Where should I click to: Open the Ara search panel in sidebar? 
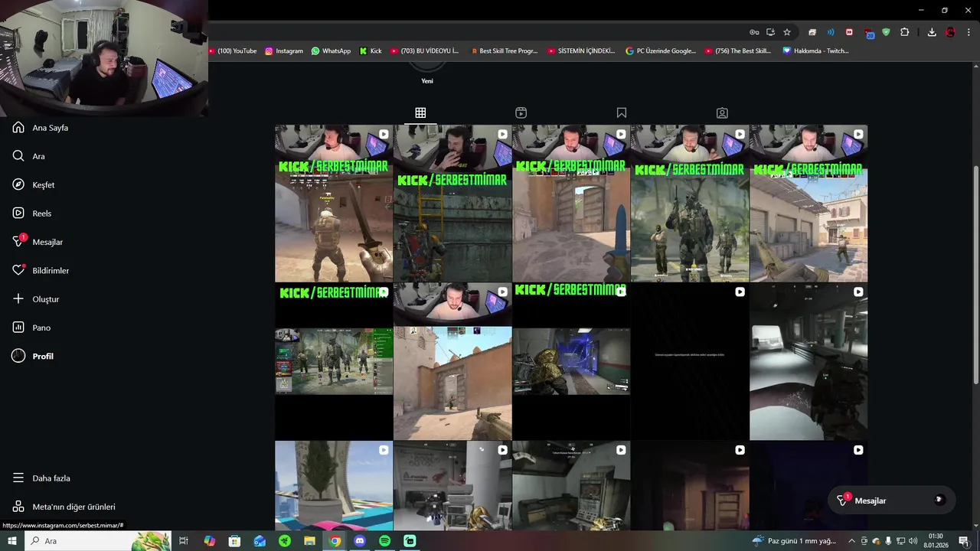[29, 156]
